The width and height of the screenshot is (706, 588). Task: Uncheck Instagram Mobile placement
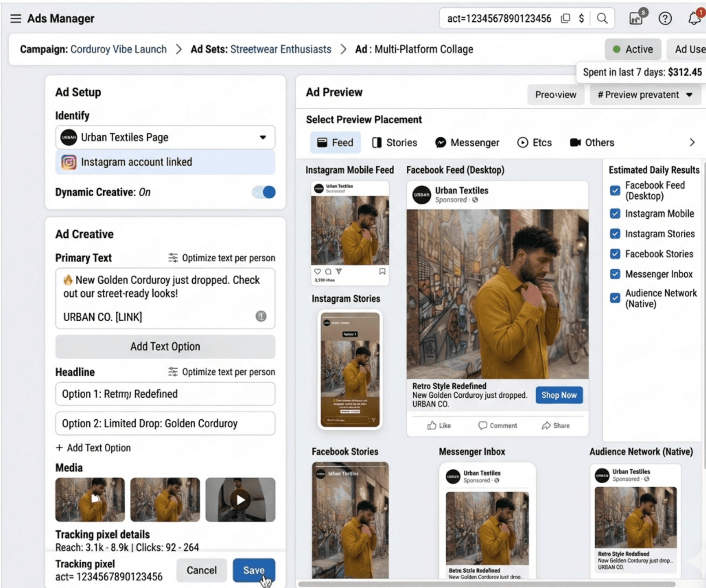point(615,214)
